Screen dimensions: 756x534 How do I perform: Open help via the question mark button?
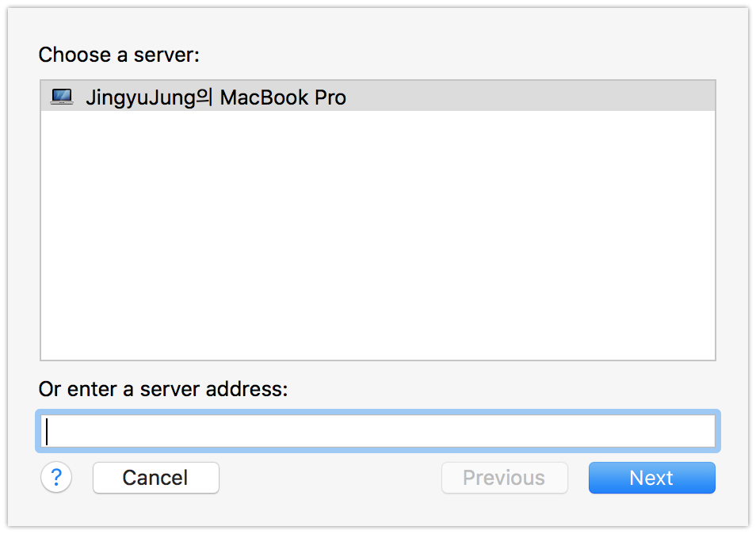(x=56, y=478)
